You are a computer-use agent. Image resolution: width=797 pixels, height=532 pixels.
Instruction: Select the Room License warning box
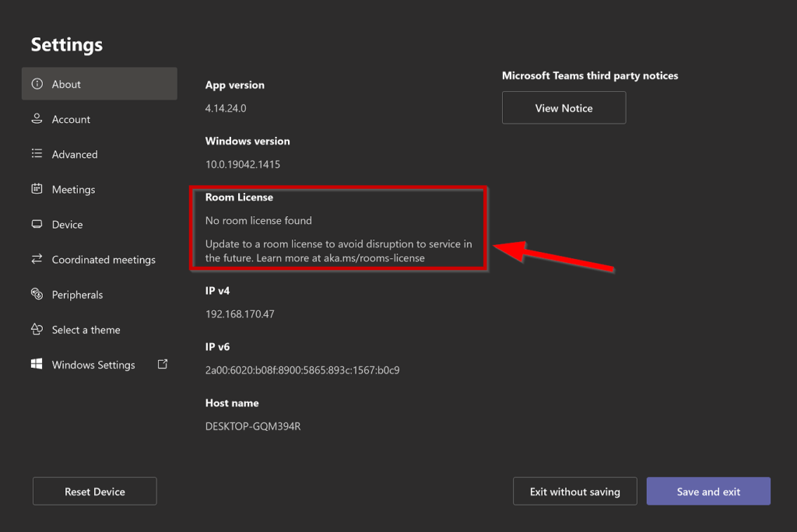pos(339,228)
